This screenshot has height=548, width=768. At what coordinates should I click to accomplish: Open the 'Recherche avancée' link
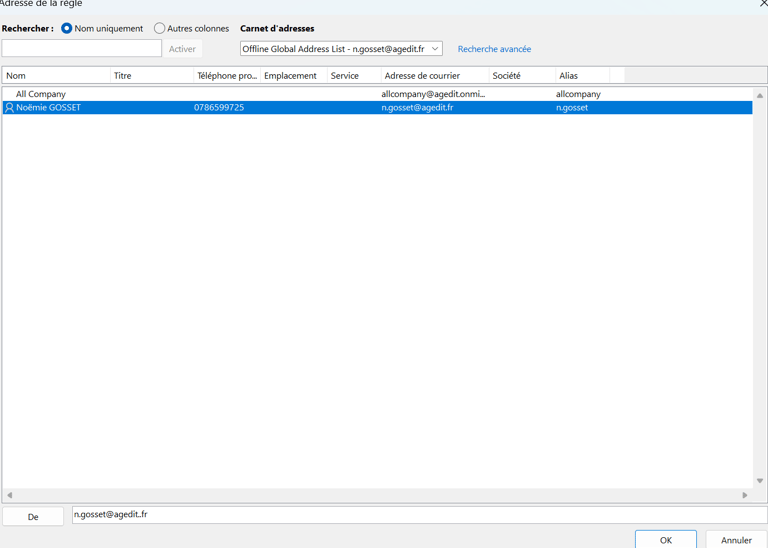coord(494,49)
